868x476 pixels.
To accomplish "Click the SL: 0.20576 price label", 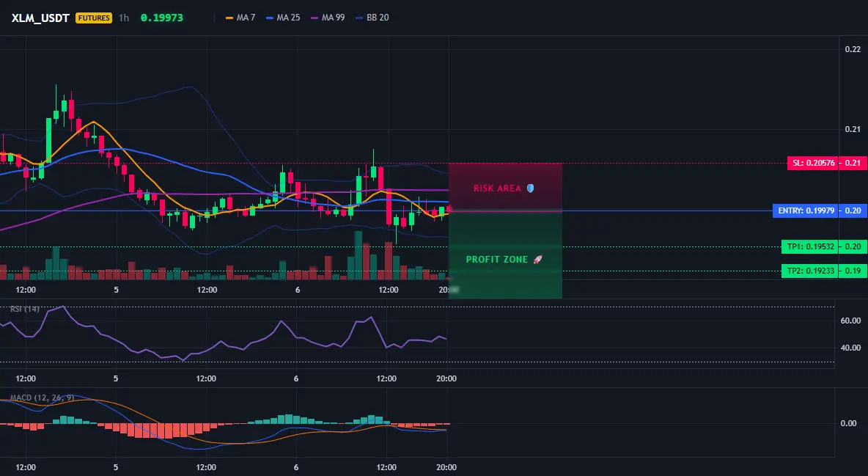I will click(812, 163).
